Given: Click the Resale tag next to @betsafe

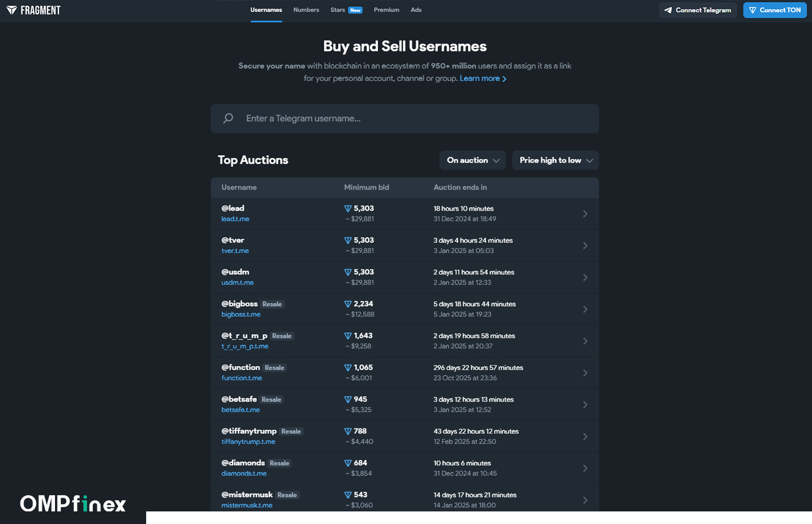Looking at the screenshot, I should [271, 400].
